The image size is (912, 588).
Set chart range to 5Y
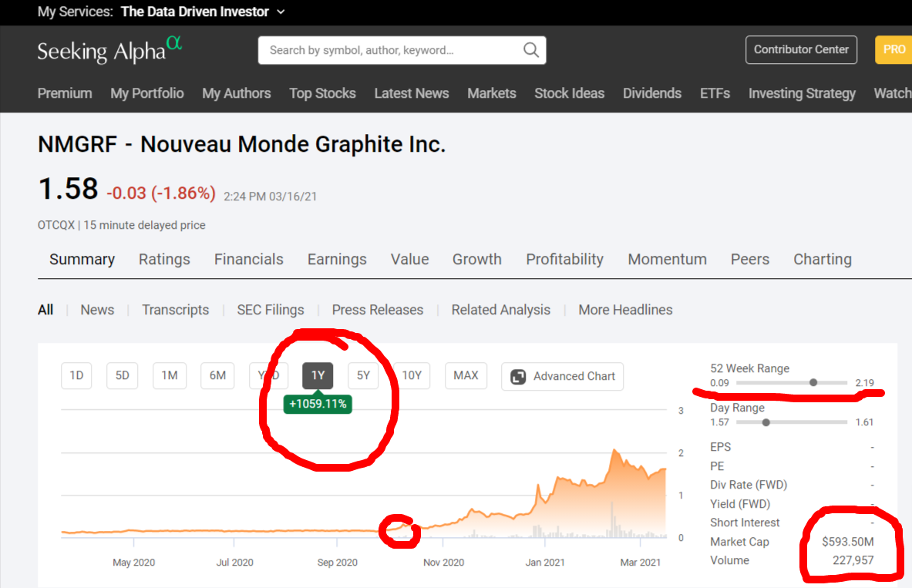click(363, 376)
